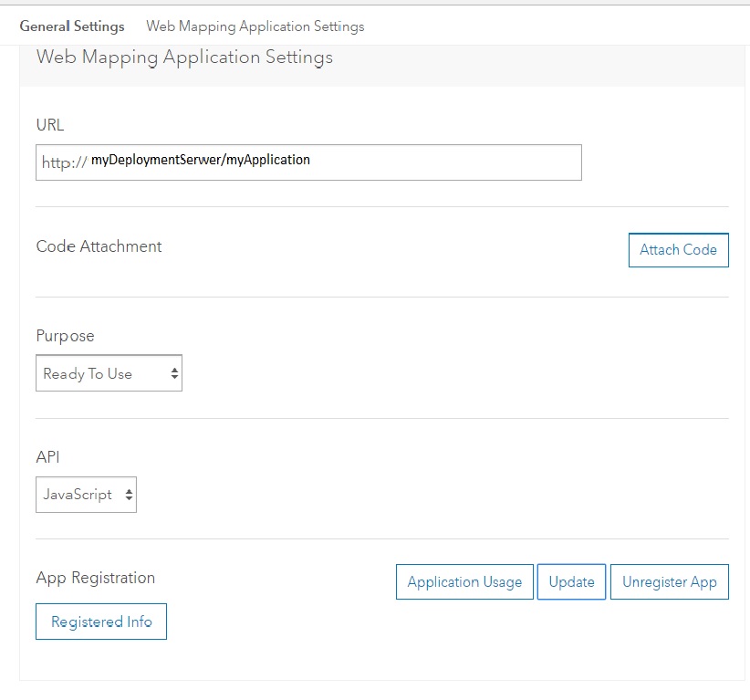The width and height of the screenshot is (750, 700).
Task: View Application Usage
Action: click(x=464, y=582)
